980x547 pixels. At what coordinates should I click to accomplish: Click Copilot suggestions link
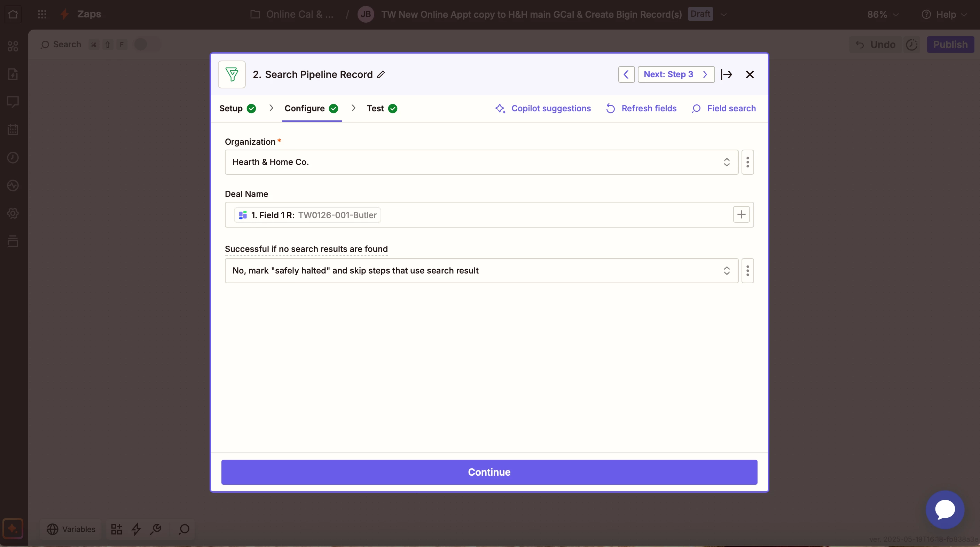coord(543,108)
